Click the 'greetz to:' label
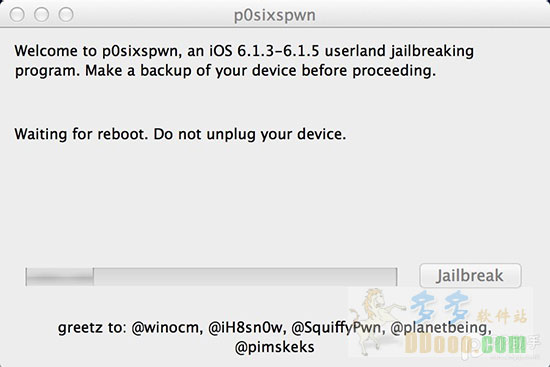Viewport: 550px width, 367px height. point(92,328)
